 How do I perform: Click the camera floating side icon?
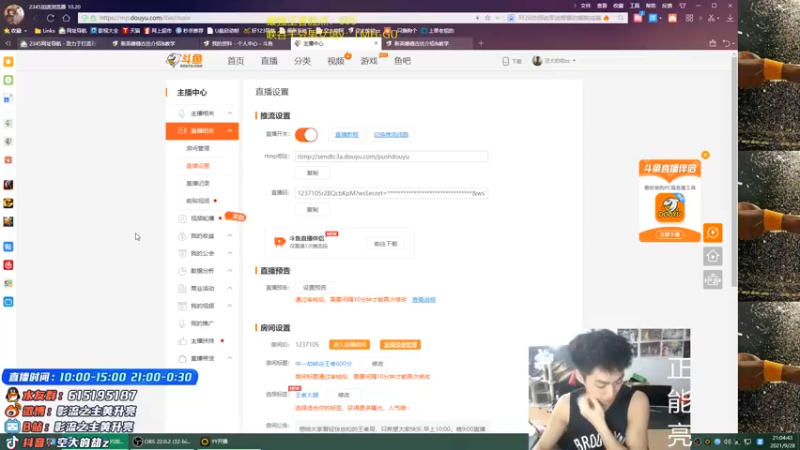(x=713, y=280)
